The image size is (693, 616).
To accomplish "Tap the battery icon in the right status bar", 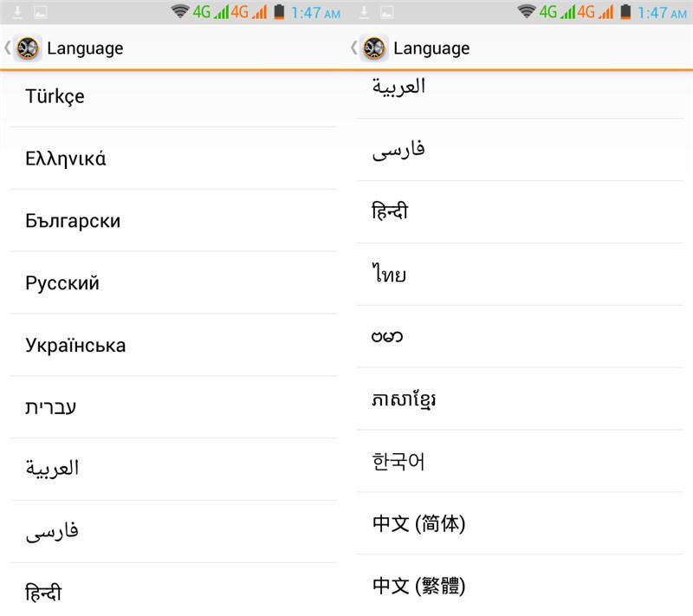I will (625, 12).
